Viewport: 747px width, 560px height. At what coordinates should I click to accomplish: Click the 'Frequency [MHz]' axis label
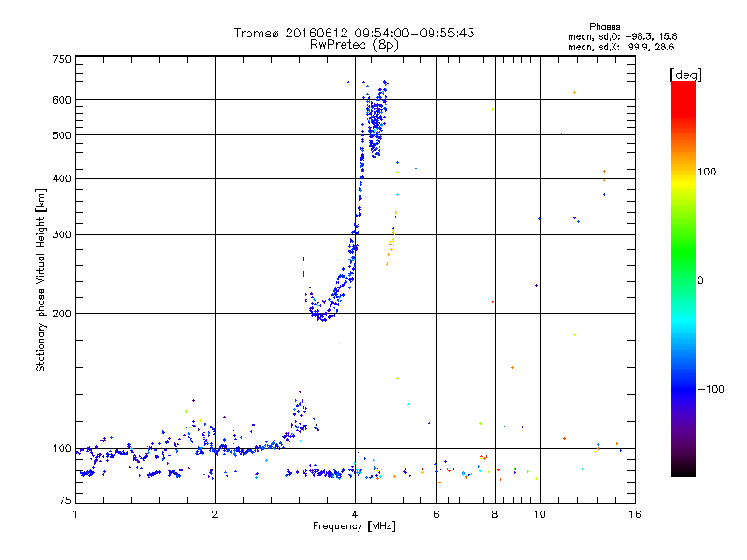coord(354,526)
